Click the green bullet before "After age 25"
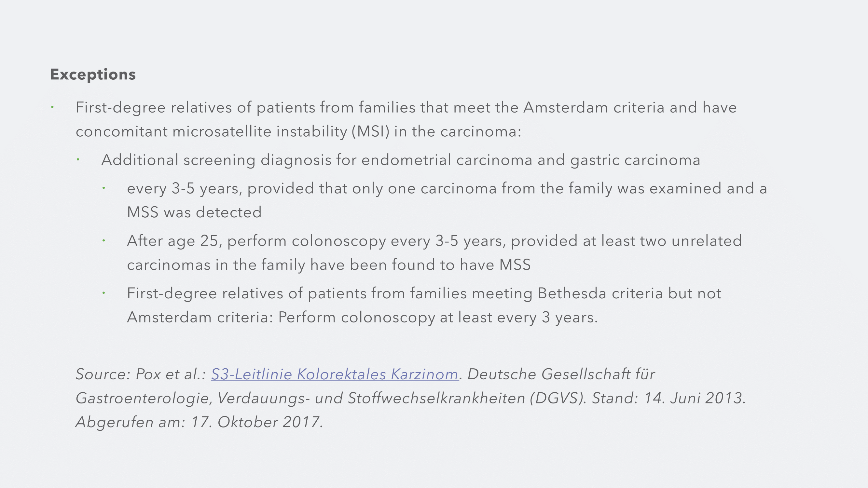The height and width of the screenshot is (488, 868). 104,241
